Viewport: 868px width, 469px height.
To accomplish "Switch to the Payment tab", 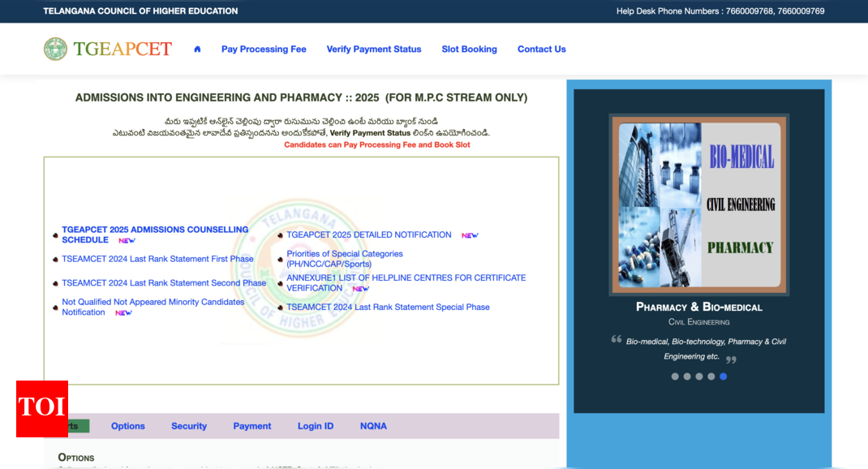I will click(x=252, y=426).
